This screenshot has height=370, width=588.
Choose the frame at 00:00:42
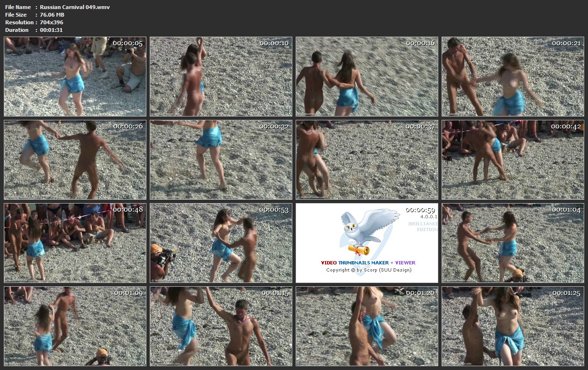coord(512,160)
